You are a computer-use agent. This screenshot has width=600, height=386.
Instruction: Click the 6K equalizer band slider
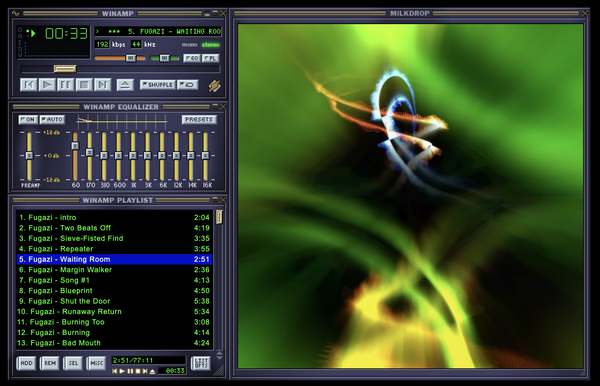pyautogui.click(x=162, y=155)
